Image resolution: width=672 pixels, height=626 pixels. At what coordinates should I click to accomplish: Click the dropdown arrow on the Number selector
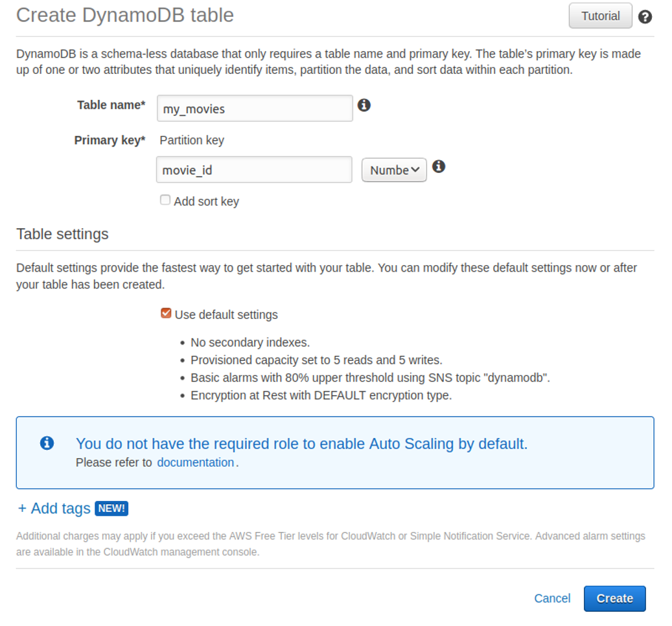point(415,170)
